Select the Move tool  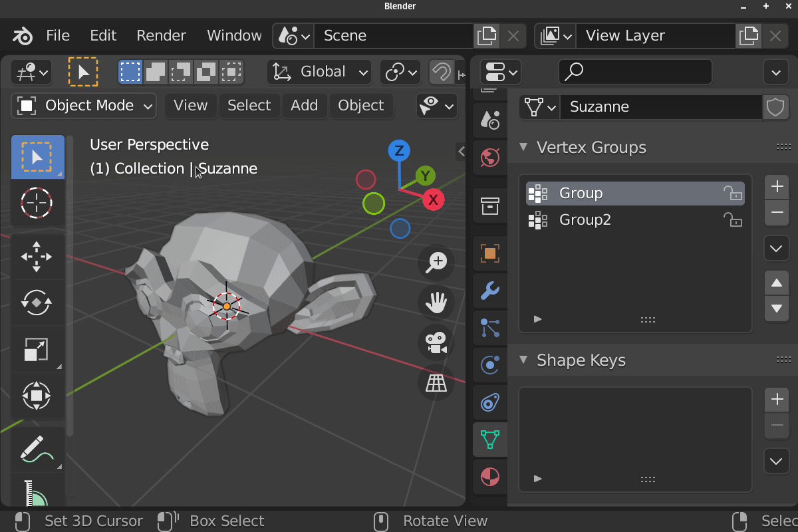37,257
